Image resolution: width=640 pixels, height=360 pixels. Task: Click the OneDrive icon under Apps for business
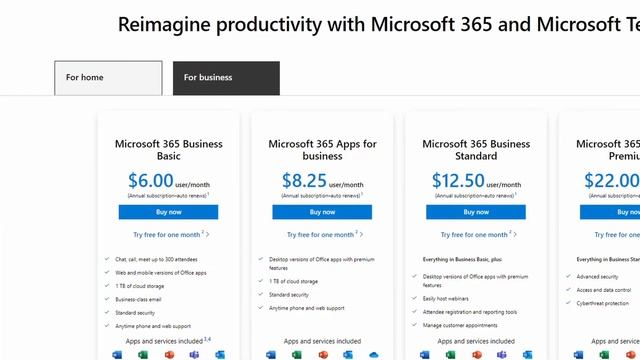coord(373,355)
